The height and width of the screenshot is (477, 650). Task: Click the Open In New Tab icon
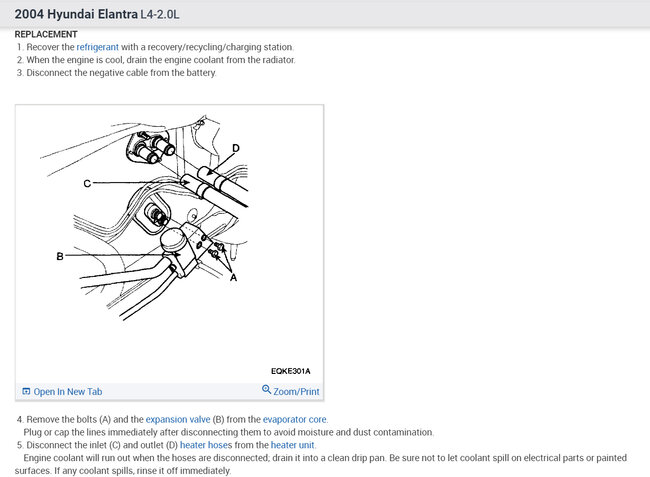pyautogui.click(x=26, y=391)
